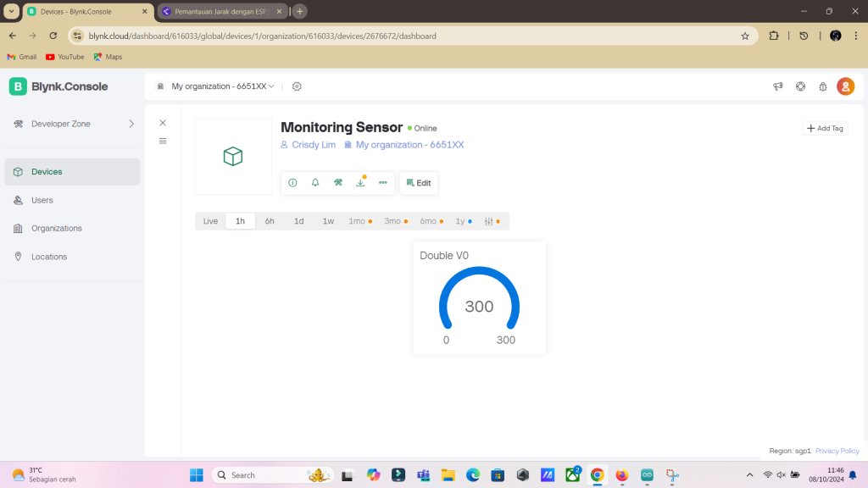Select the Live time range tab
Image resolution: width=868 pixels, height=488 pixels.
tap(210, 221)
